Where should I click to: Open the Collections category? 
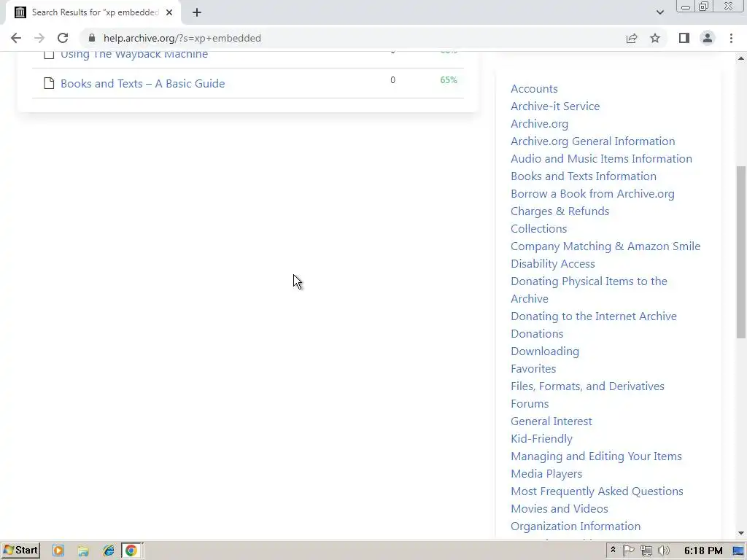click(x=538, y=229)
